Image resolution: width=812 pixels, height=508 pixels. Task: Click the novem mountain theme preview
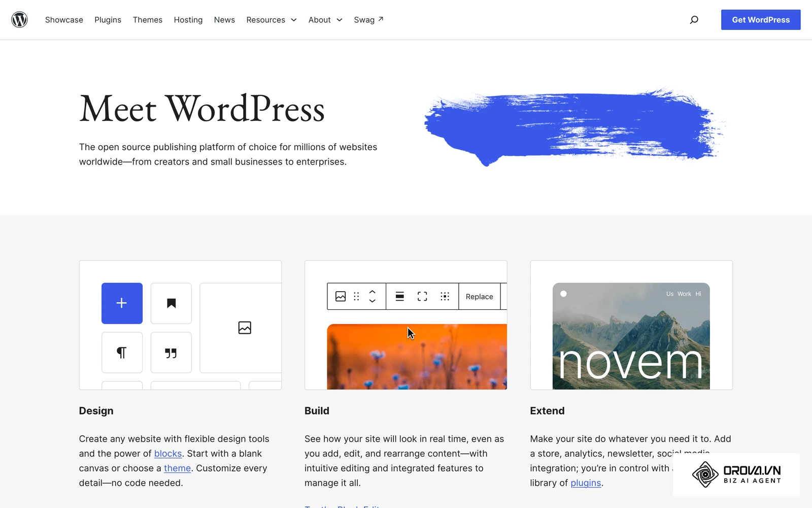pos(631,336)
